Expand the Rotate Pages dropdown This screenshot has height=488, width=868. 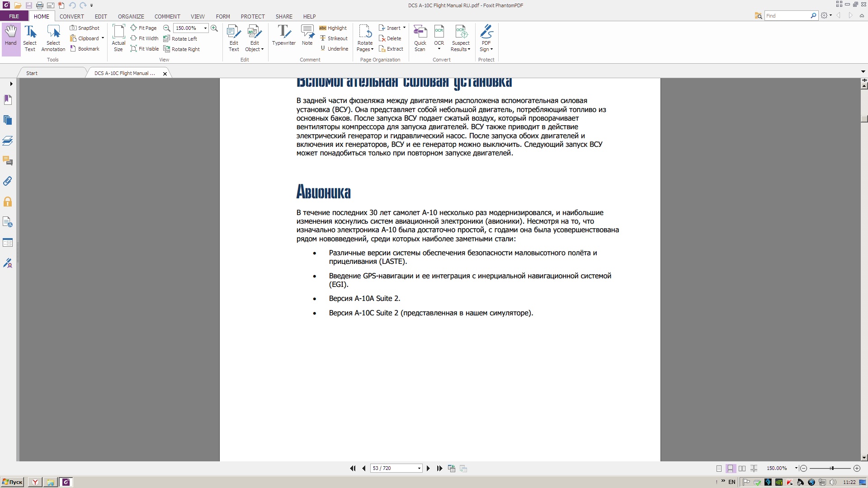click(x=372, y=49)
